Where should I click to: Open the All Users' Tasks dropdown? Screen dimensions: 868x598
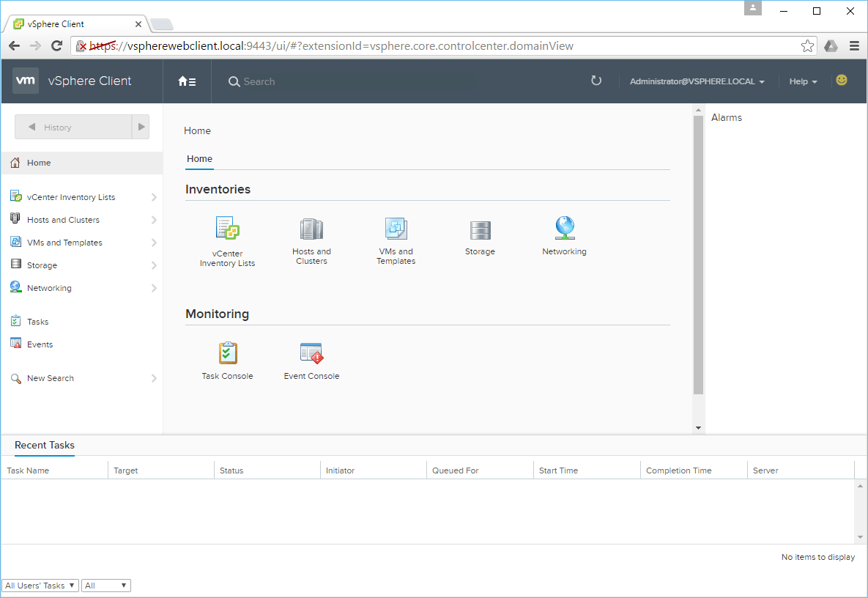(x=40, y=586)
